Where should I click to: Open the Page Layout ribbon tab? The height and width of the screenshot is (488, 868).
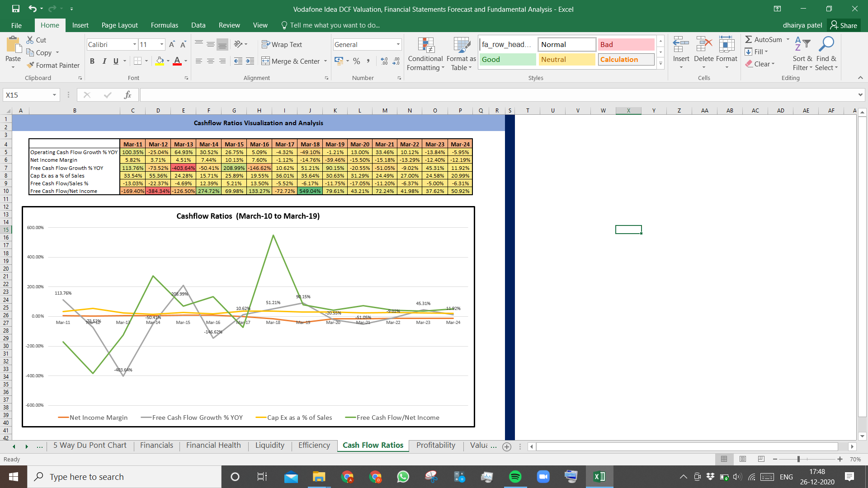pos(120,25)
